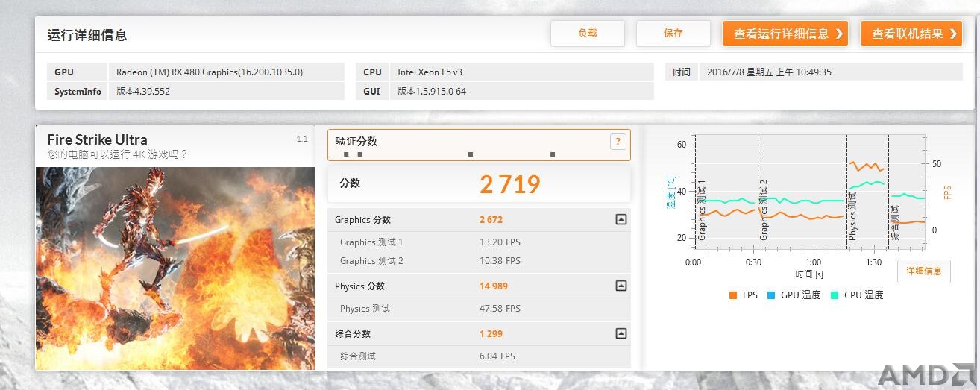Screen dimensions: 980x390
Task: Click the 验证分数 header box
Action: (x=479, y=145)
